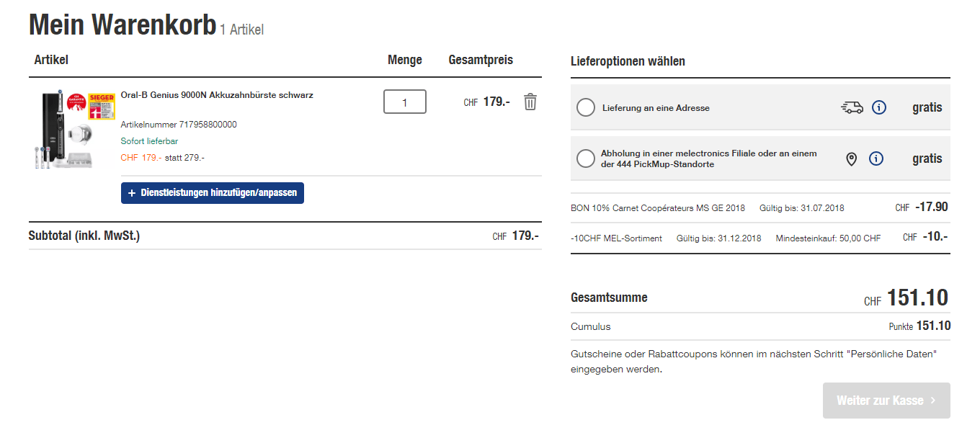Select Abholung in einer melectronics Filiale
The height and width of the screenshot is (438, 980).
tap(586, 158)
